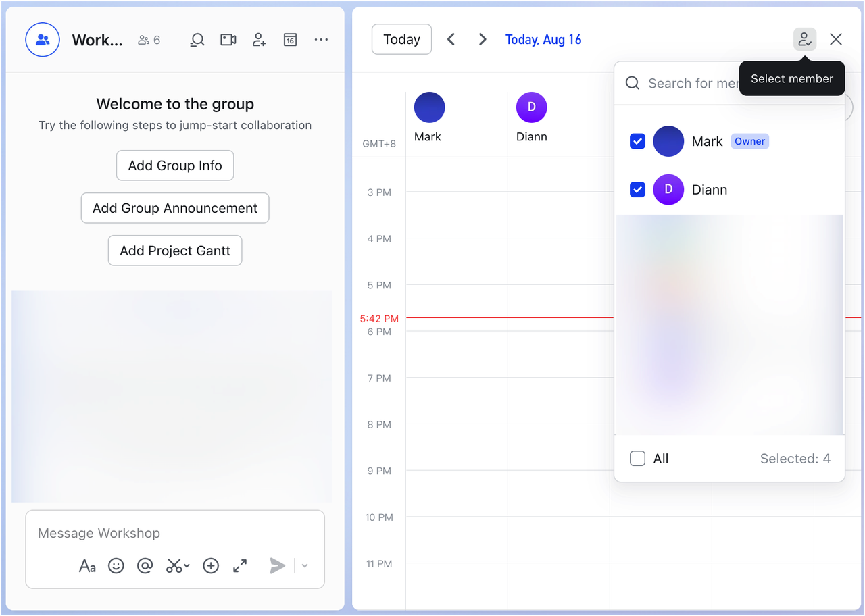This screenshot has height=616, width=865.
Task: Click the send message arrow
Action: click(x=277, y=565)
